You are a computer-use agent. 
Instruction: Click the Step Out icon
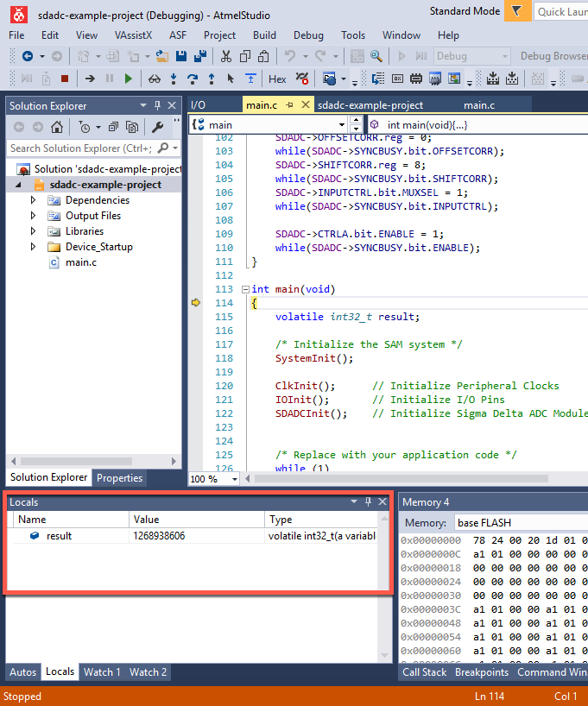[212, 79]
